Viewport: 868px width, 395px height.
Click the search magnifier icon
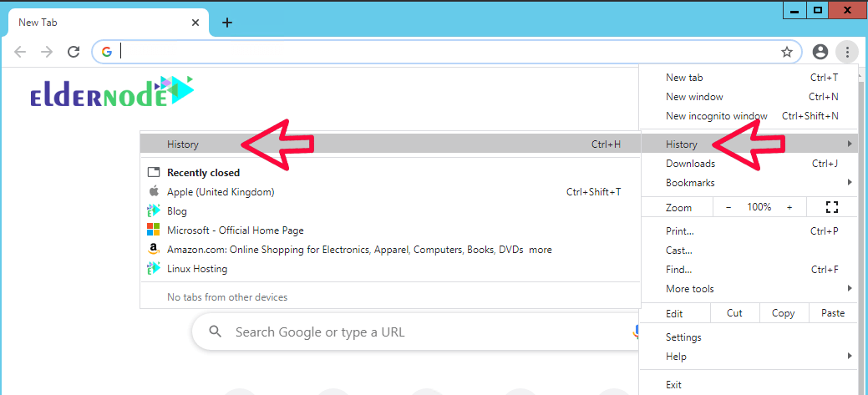[x=216, y=332]
